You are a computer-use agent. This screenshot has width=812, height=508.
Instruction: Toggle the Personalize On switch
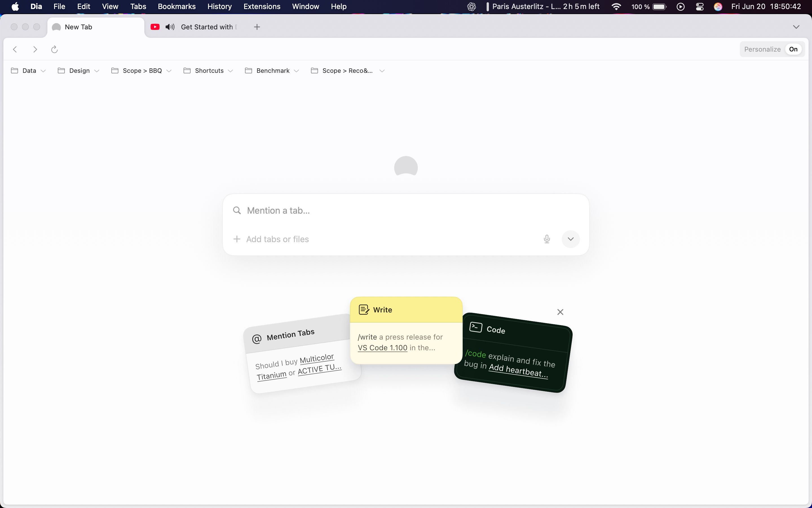pos(793,49)
